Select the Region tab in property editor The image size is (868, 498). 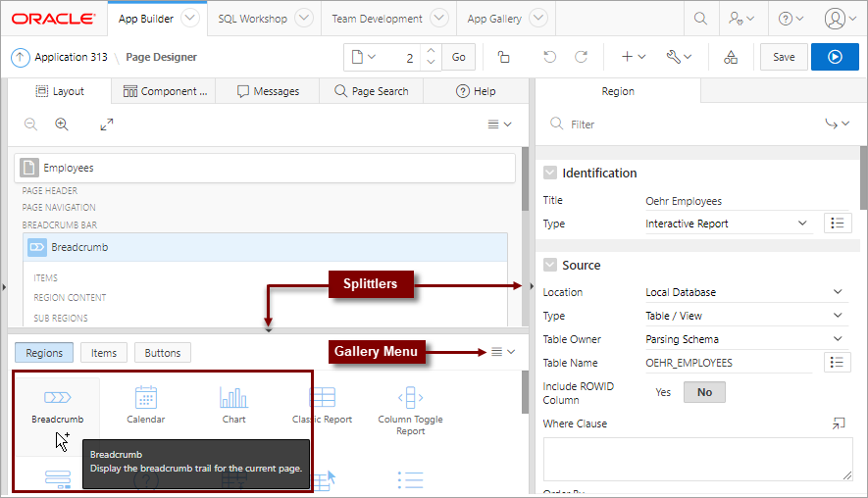pos(618,91)
